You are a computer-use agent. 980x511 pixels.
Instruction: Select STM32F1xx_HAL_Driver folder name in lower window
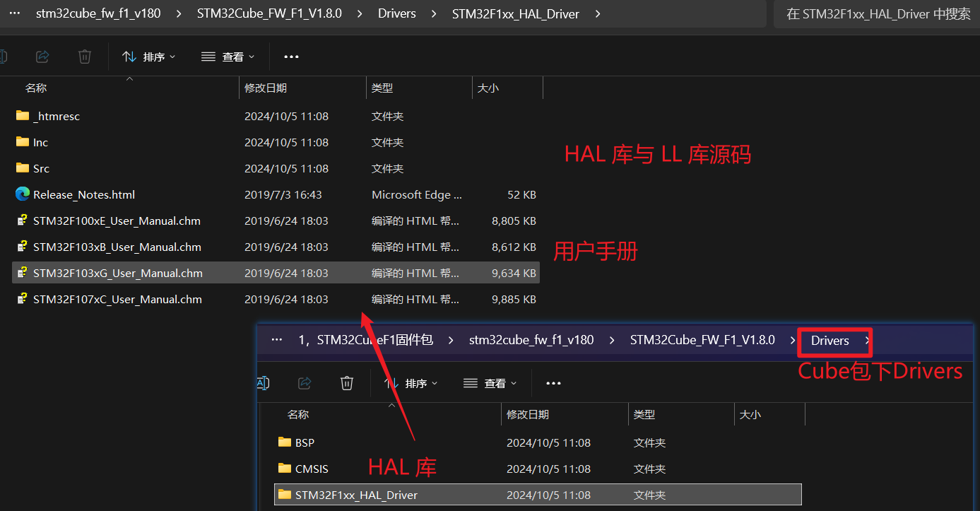pos(356,495)
